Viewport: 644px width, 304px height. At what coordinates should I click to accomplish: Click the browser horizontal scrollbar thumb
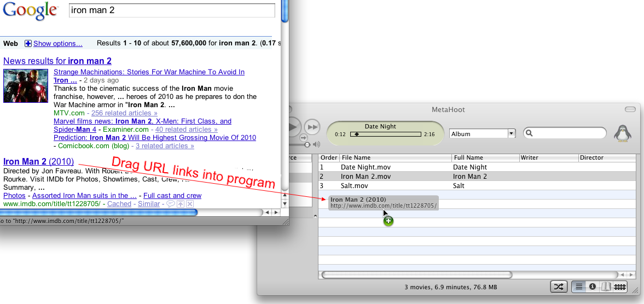pos(98,212)
